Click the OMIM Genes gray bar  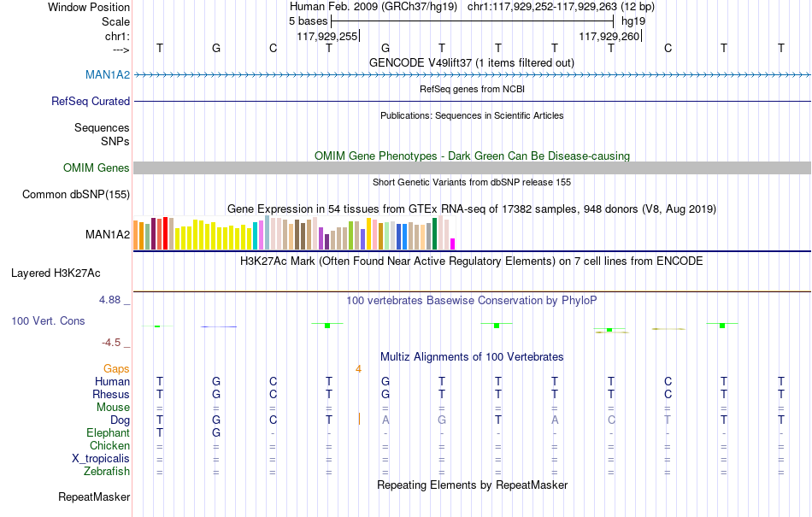[472, 167]
